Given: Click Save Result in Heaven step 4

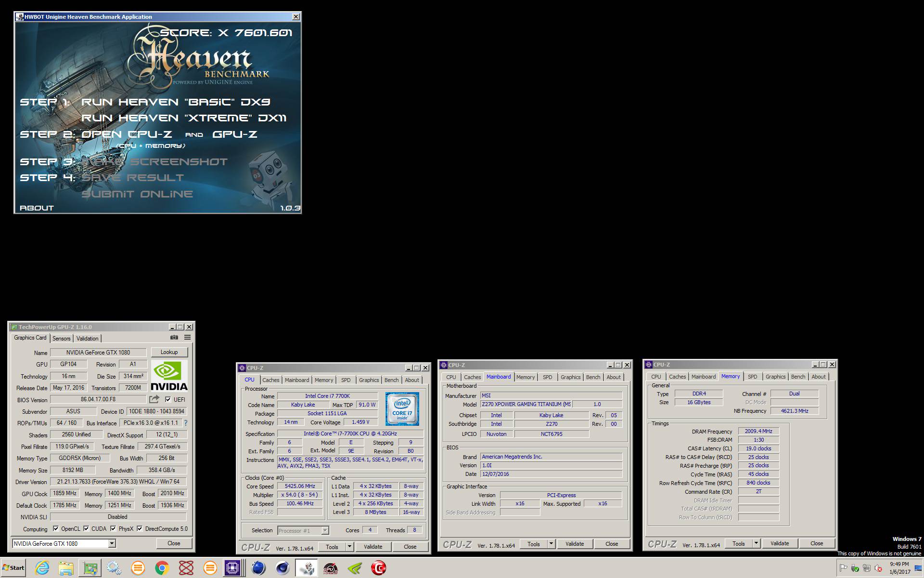Looking at the screenshot, I should coord(132,178).
